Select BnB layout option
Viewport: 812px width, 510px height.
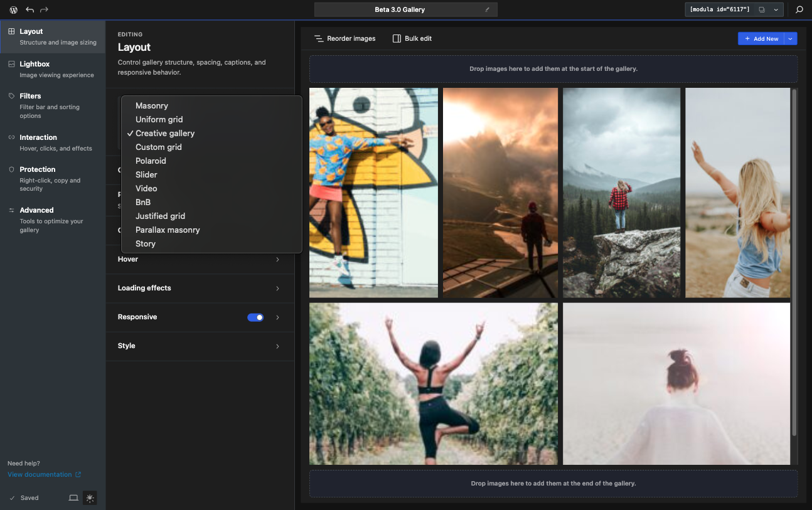coord(211,203)
